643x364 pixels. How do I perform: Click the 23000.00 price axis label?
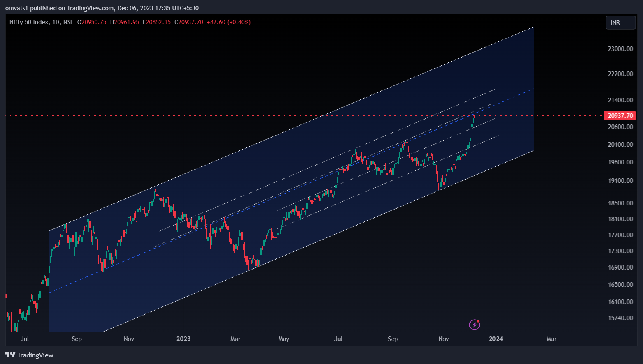pos(620,48)
